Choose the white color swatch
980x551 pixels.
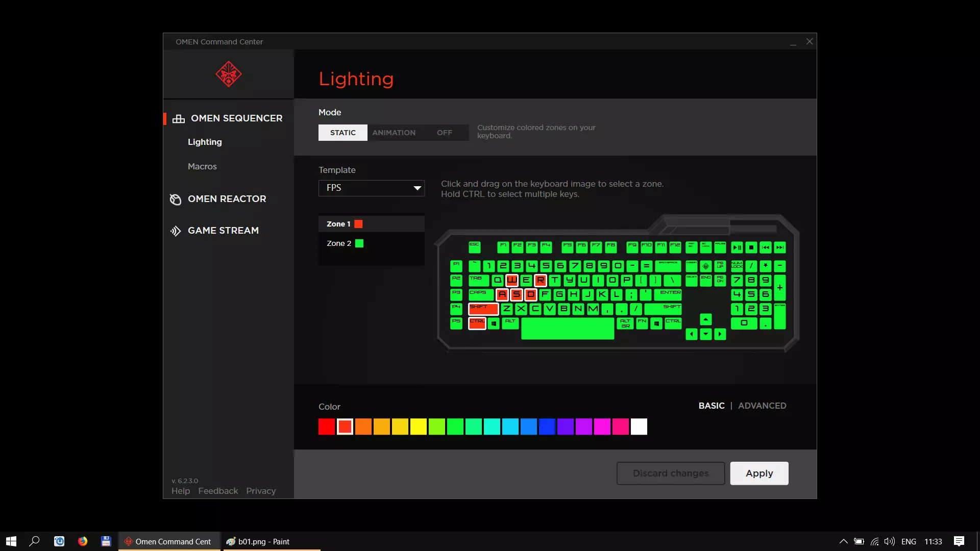[639, 427]
